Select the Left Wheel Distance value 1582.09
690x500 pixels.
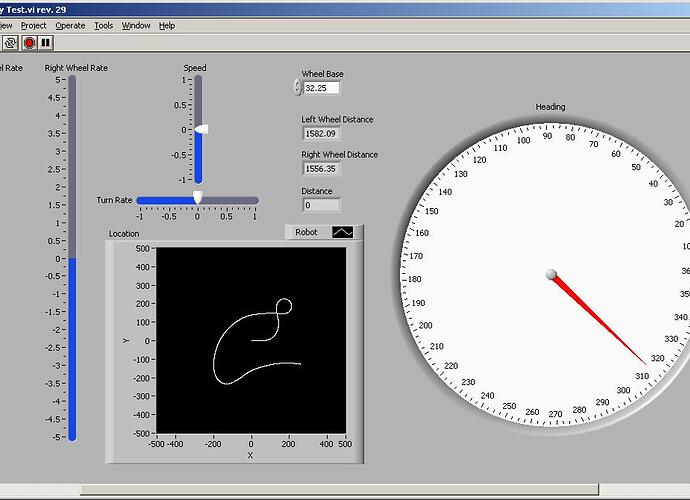[321, 133]
